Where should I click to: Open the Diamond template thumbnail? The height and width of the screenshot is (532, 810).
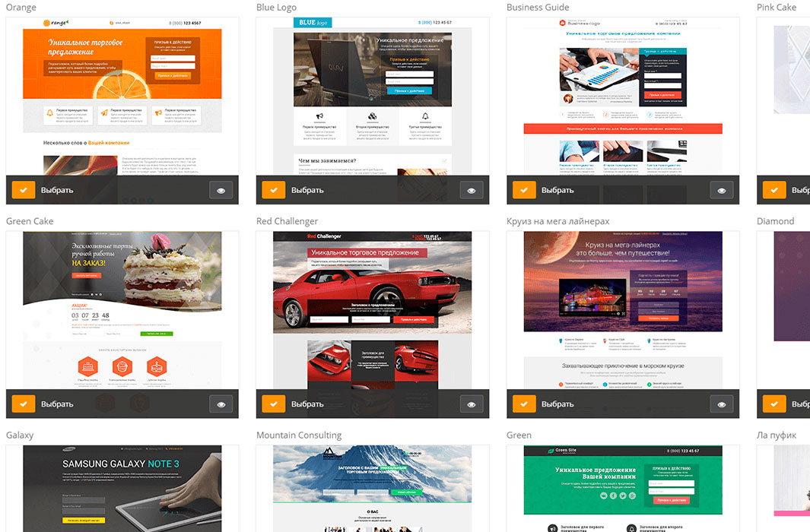(783, 310)
